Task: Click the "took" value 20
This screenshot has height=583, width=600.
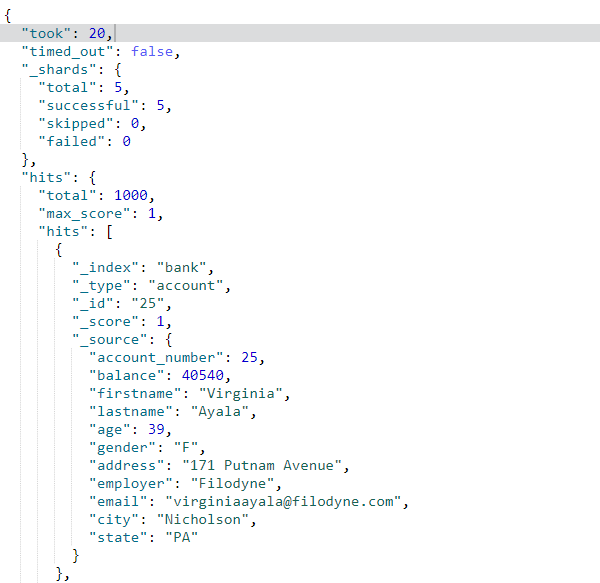Action: [97, 33]
